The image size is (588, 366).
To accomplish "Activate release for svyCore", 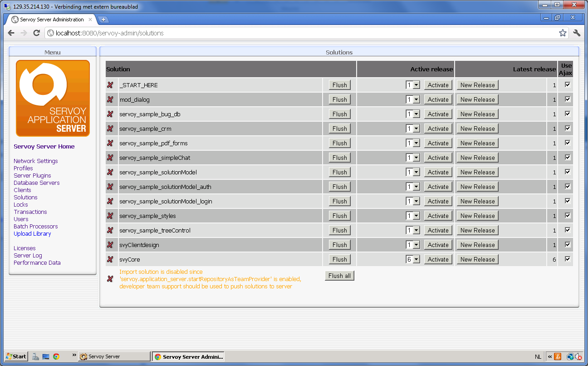I will pyautogui.click(x=438, y=259).
